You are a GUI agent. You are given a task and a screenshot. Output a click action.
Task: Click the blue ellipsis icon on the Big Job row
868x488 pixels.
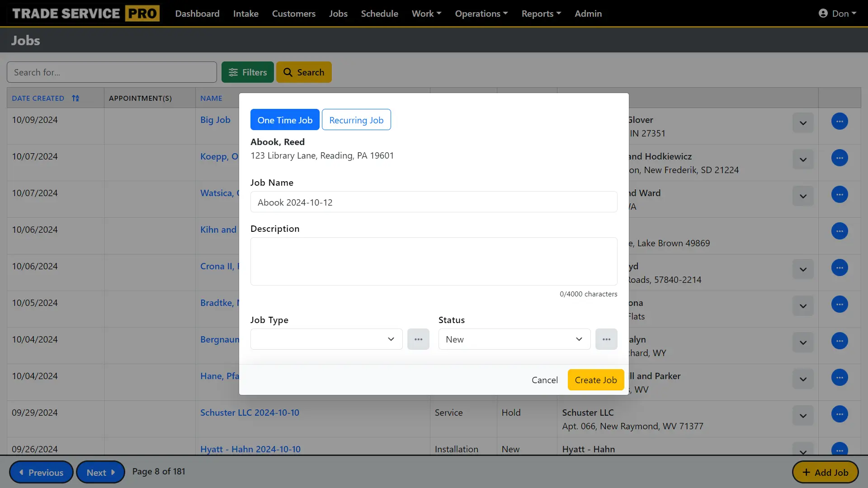click(840, 121)
